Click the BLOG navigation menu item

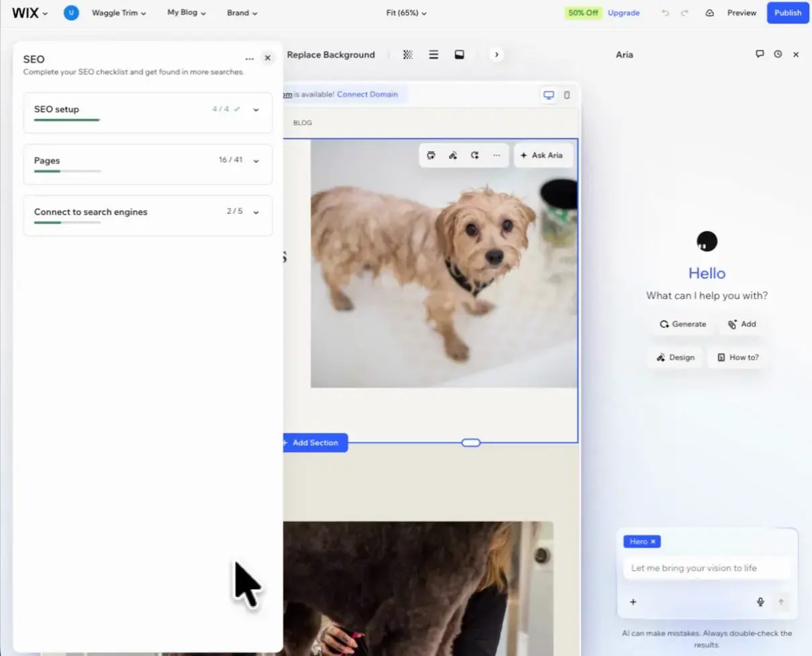click(303, 123)
